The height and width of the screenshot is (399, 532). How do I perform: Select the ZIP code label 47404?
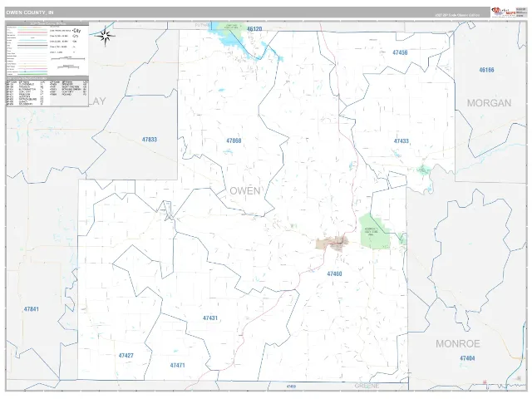point(467,358)
